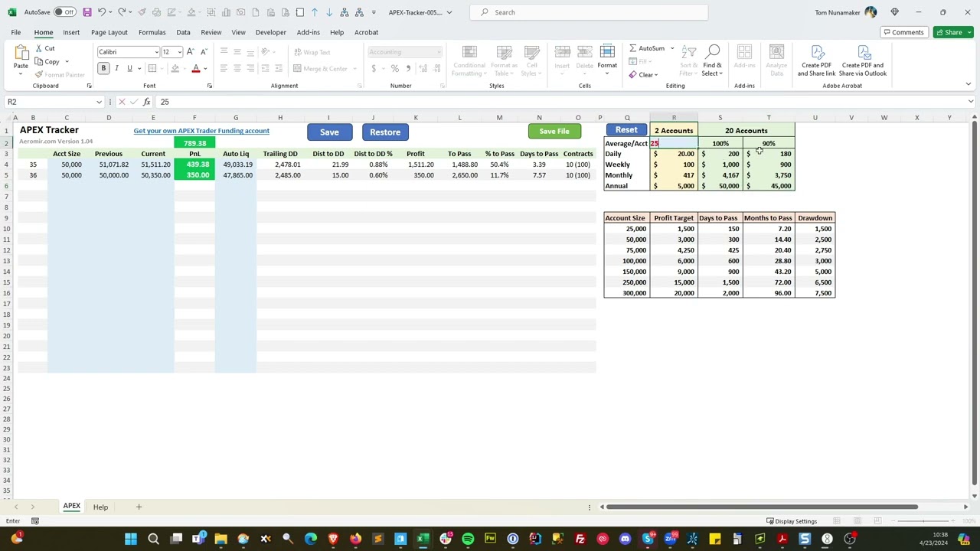
Task: Open the taskbar Search magnifier
Action: click(153, 539)
